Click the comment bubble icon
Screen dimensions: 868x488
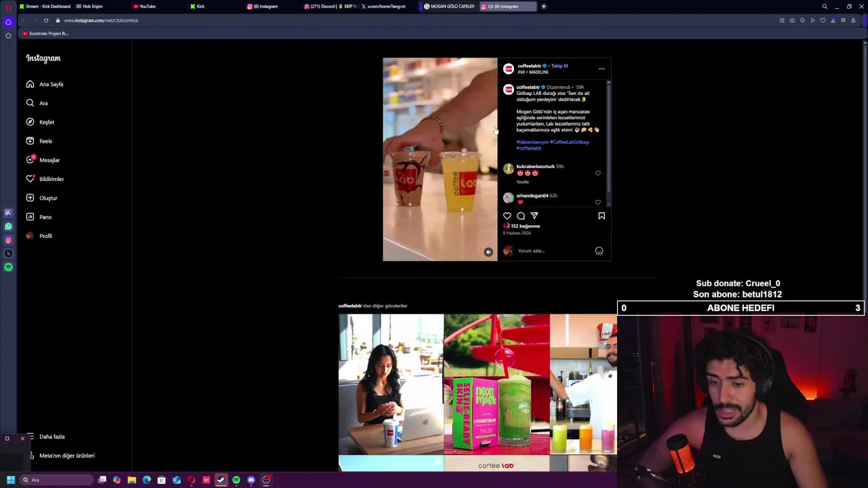coord(521,216)
